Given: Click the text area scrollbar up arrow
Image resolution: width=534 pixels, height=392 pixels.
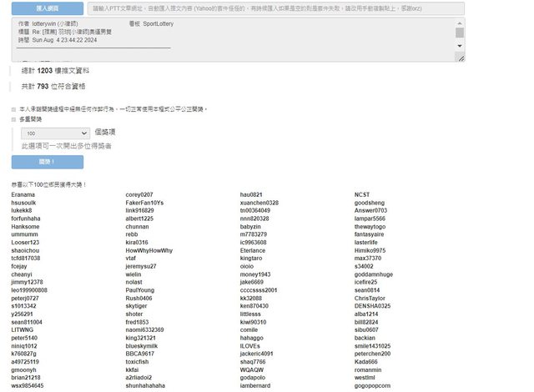Looking at the screenshot, I should point(460,23).
